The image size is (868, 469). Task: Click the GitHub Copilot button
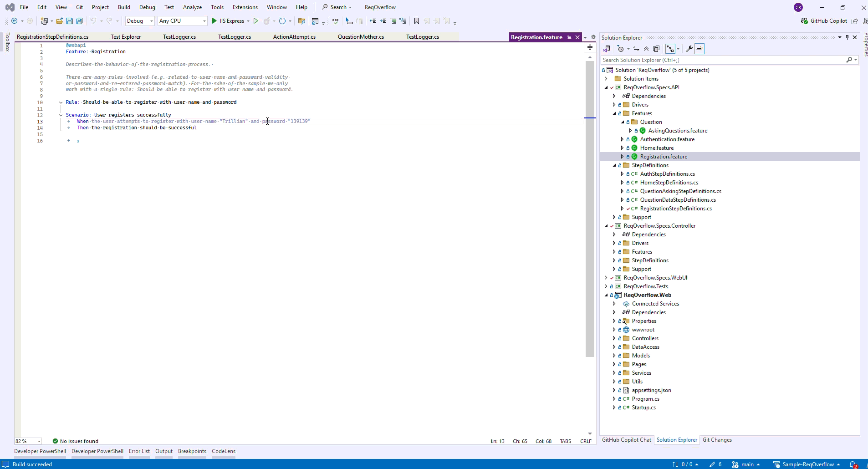824,21
